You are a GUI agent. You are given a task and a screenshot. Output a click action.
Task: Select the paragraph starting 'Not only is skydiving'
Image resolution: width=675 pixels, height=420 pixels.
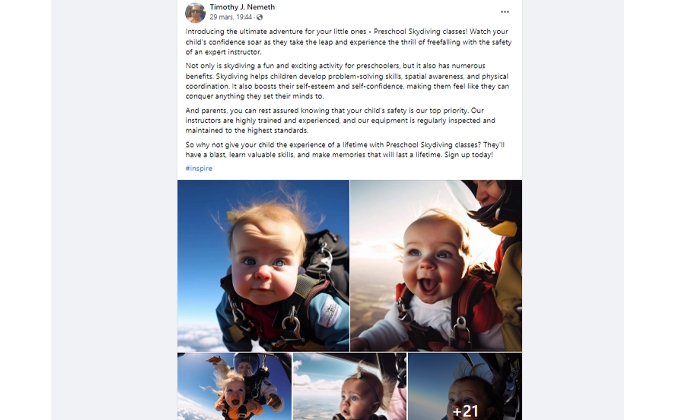pyautogui.click(x=347, y=81)
